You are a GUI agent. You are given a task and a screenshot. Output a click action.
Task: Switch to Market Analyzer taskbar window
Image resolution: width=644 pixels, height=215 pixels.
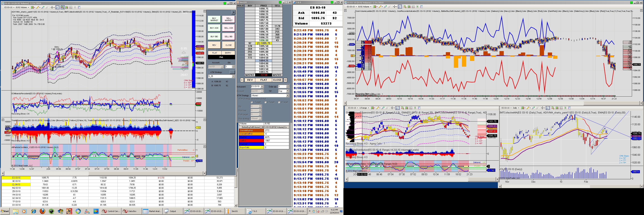[x=152, y=211]
